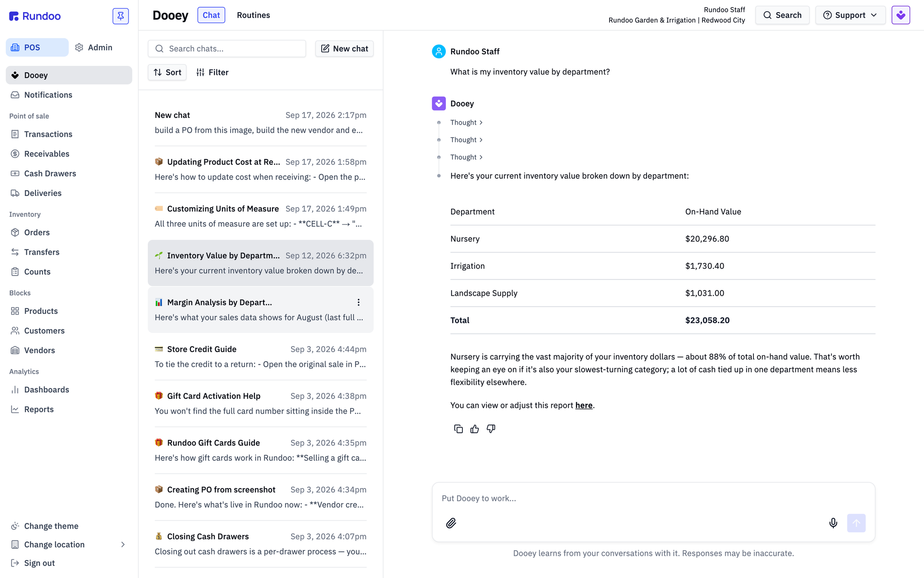Open Customers block
Image resolution: width=924 pixels, height=578 pixels.
coord(69,331)
